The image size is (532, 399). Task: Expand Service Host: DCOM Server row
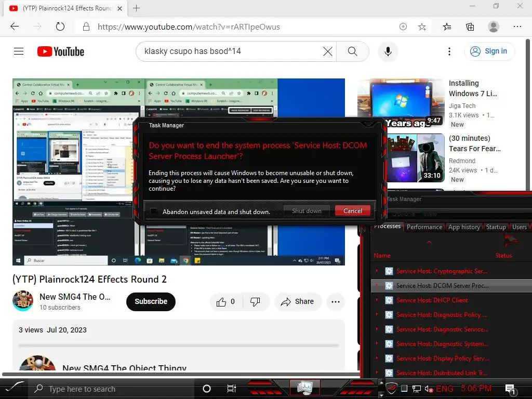click(x=377, y=285)
